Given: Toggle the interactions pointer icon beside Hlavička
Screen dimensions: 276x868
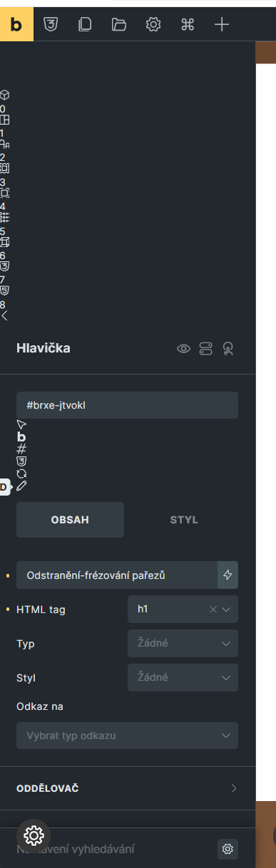Looking at the screenshot, I should (x=228, y=349).
